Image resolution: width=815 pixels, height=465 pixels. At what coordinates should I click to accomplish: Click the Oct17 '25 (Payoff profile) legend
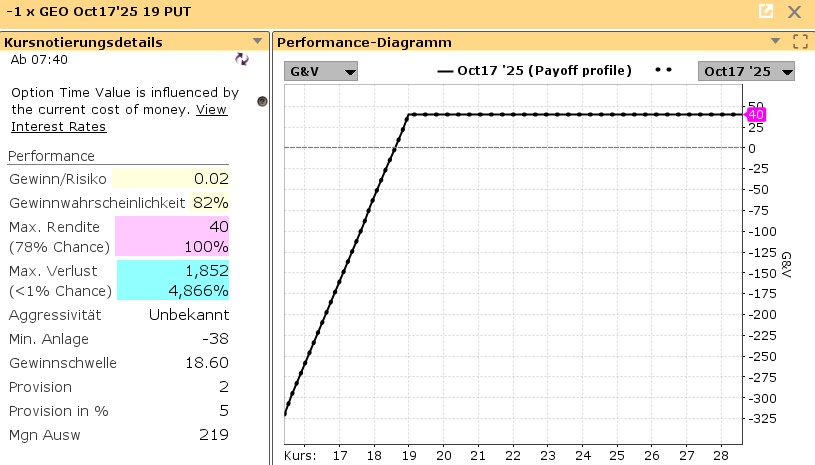click(x=534, y=71)
